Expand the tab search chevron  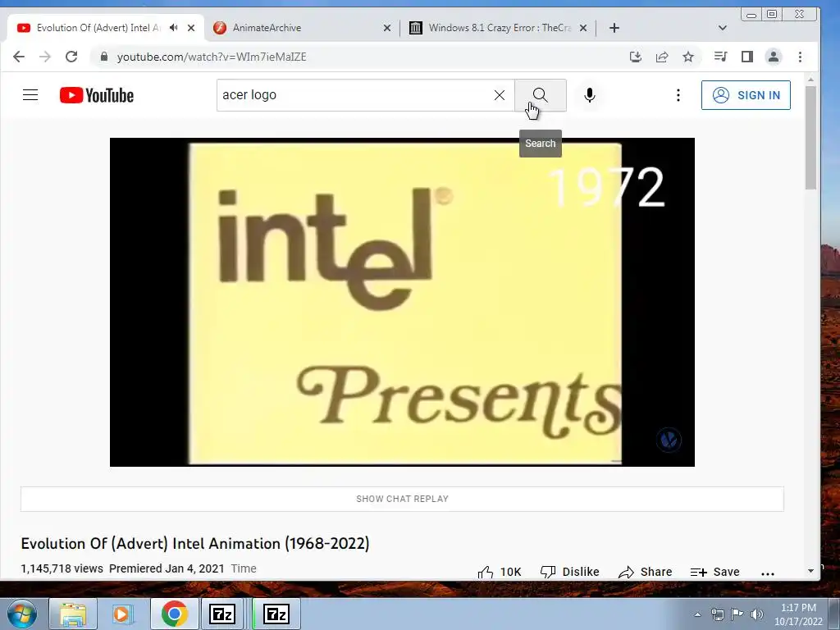(722, 28)
